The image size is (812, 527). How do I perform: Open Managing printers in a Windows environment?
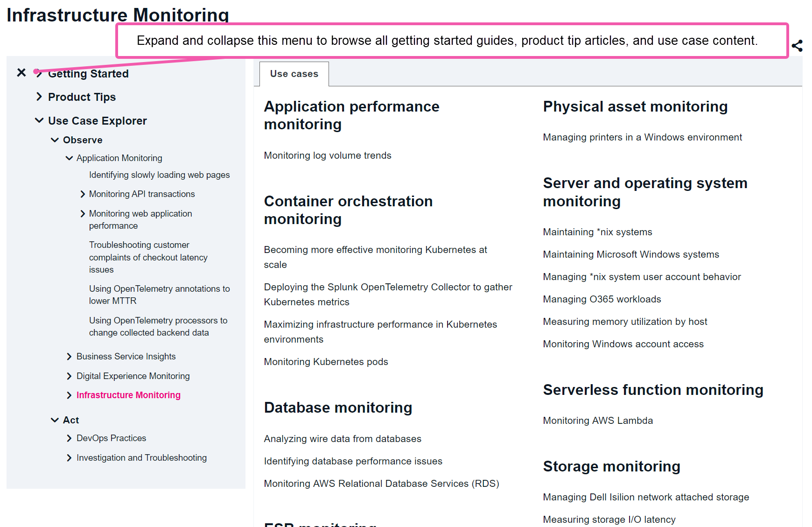(642, 137)
